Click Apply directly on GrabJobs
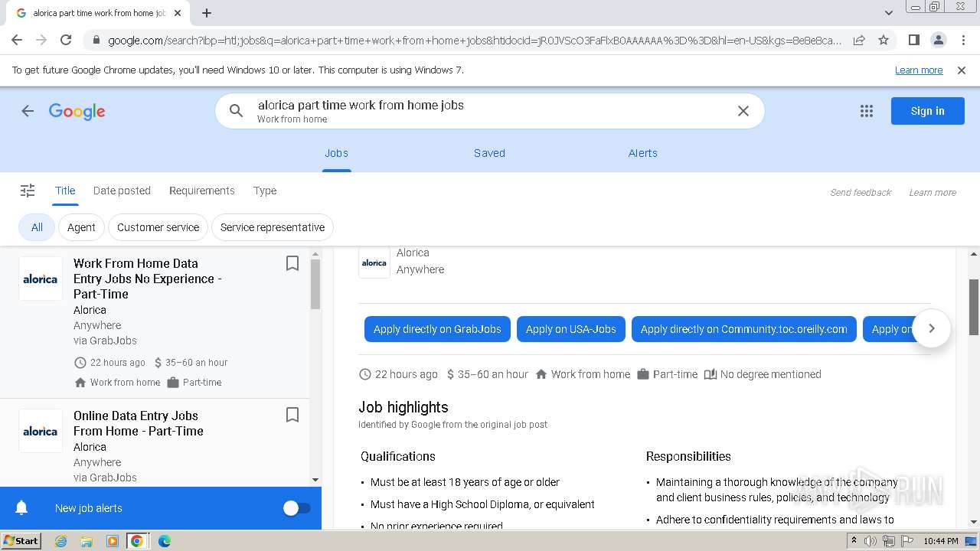The image size is (980, 551). [437, 329]
